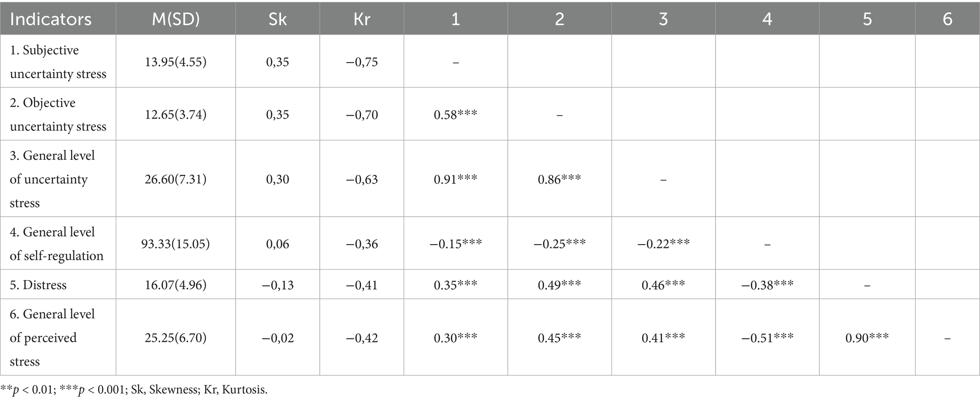The width and height of the screenshot is (980, 401).
Task: Click the Kr column header
Action: pos(362,19)
